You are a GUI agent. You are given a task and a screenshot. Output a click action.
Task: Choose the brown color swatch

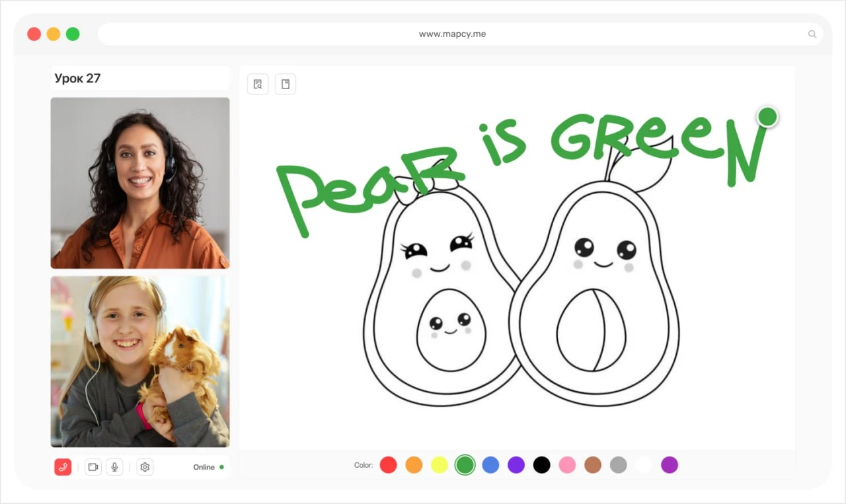593,465
